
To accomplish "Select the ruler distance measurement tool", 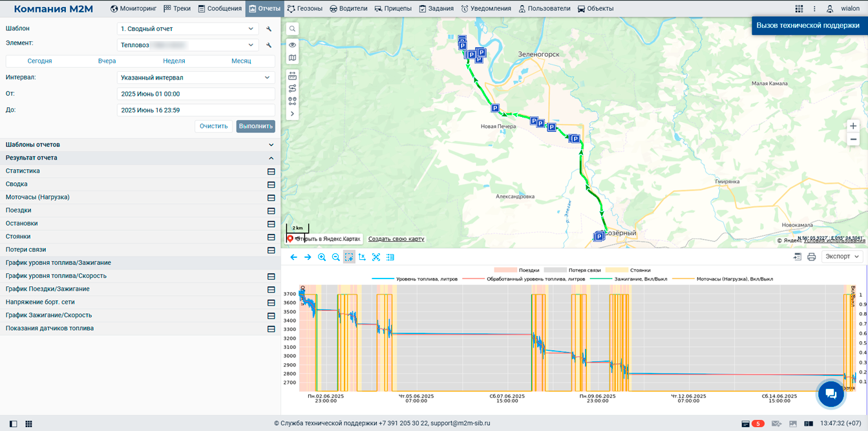I will 292,76.
